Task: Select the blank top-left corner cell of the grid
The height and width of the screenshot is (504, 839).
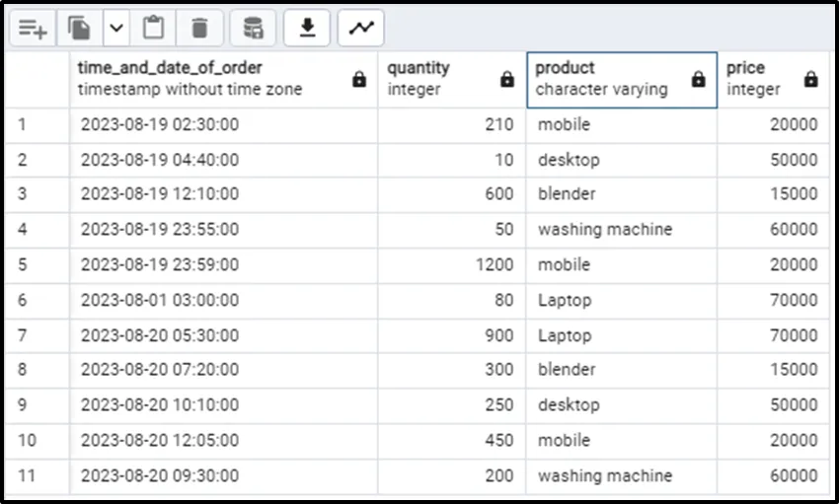Action: pos(37,79)
